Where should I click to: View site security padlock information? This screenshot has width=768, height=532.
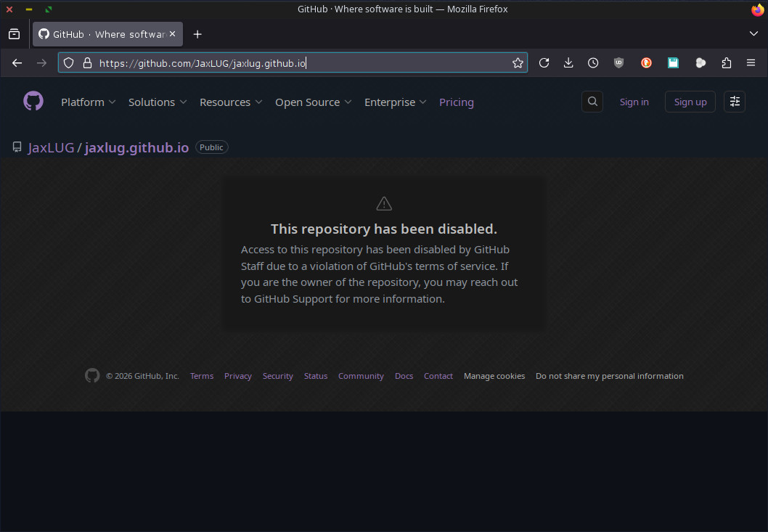[87, 62]
